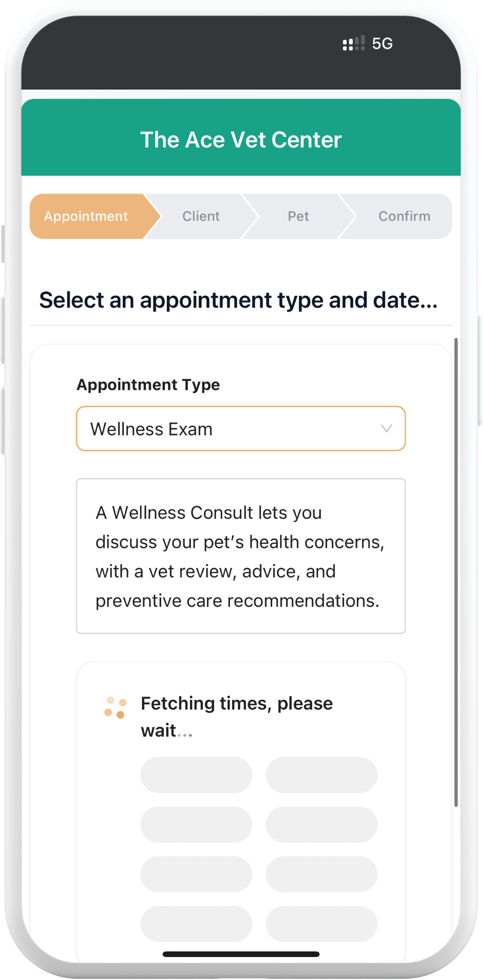
Task: Select the Appointment step tab
Action: click(87, 216)
